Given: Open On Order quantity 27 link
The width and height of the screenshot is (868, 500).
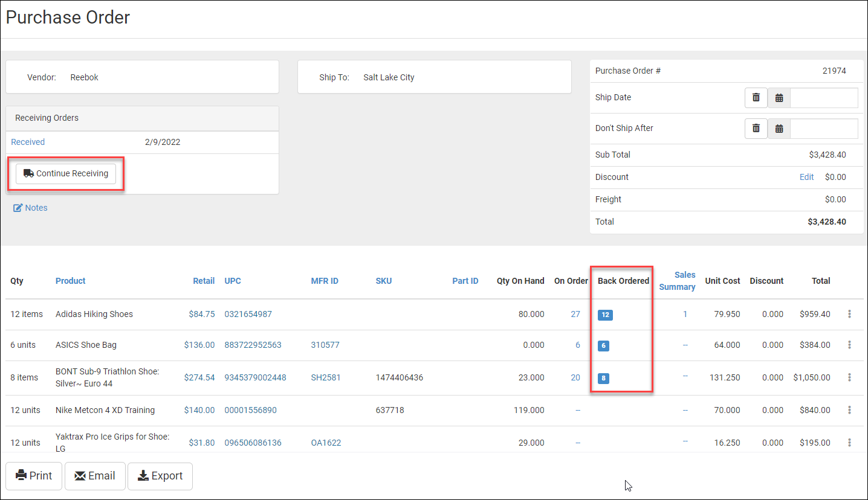Looking at the screenshot, I should [x=575, y=314].
